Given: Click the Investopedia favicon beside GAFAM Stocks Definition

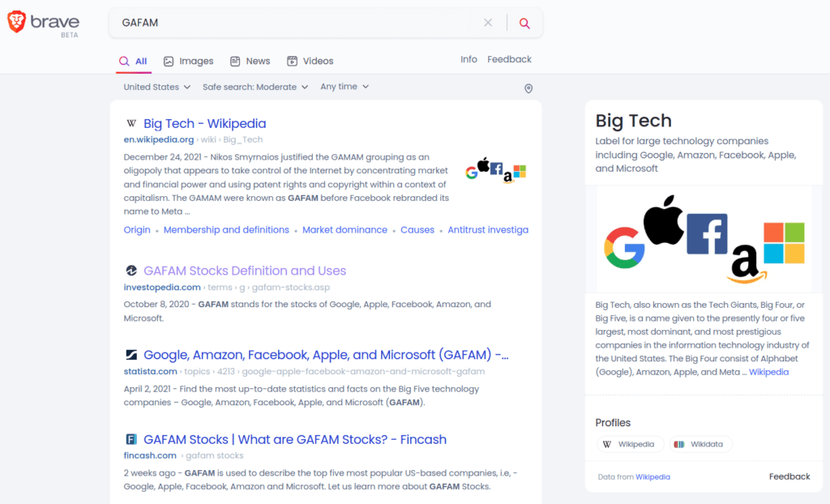Looking at the screenshot, I should [x=131, y=271].
